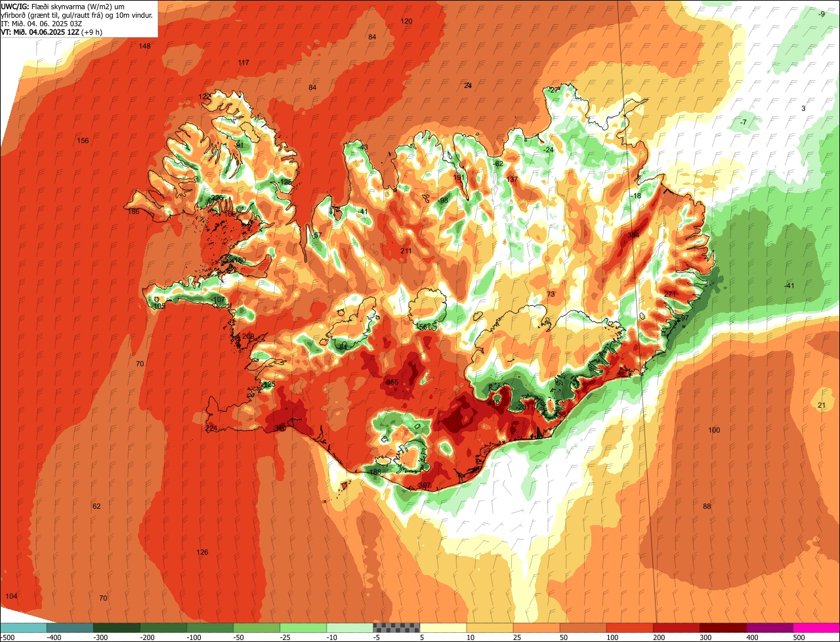Select the value 98 in northern Iceland
This screenshot has width=840, height=642.
[x=444, y=200]
